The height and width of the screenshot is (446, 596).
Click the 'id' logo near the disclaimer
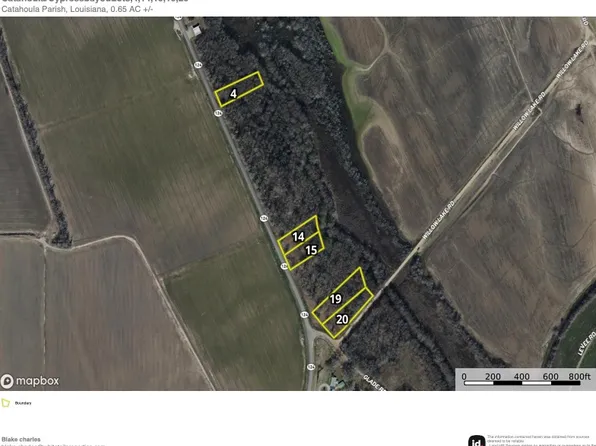tap(476, 441)
